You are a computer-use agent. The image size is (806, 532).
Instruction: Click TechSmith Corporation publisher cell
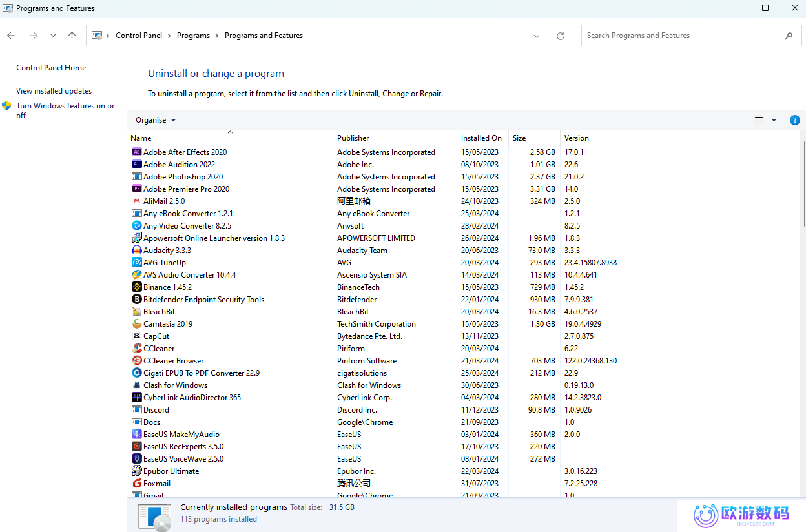coord(377,324)
